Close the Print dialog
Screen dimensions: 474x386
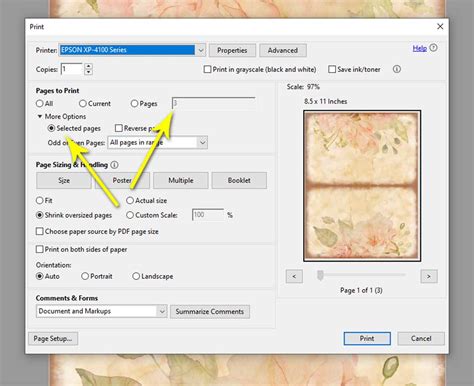440,26
